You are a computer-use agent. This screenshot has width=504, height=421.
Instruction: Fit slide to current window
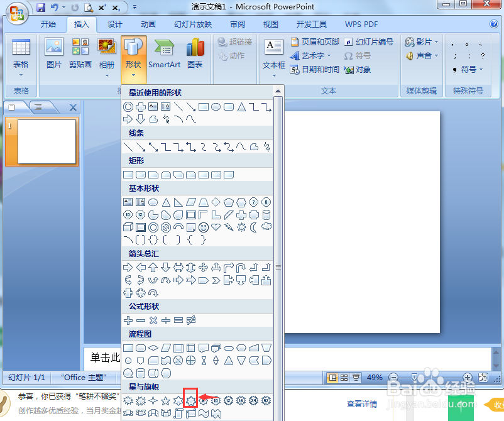[x=483, y=377]
